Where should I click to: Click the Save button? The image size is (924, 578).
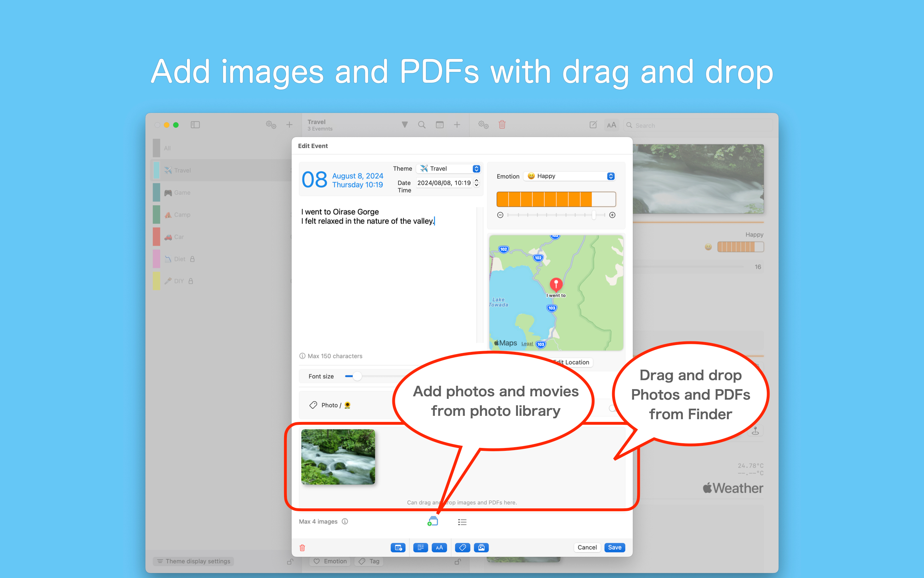click(x=614, y=547)
